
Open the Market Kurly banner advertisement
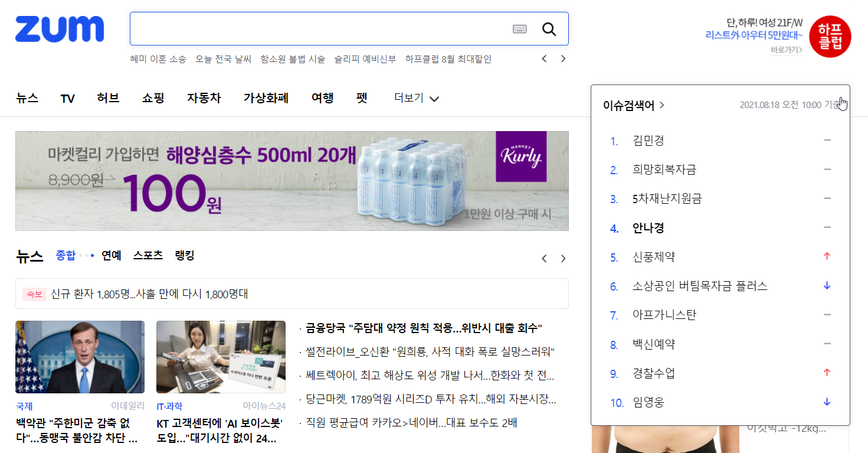pyautogui.click(x=292, y=181)
